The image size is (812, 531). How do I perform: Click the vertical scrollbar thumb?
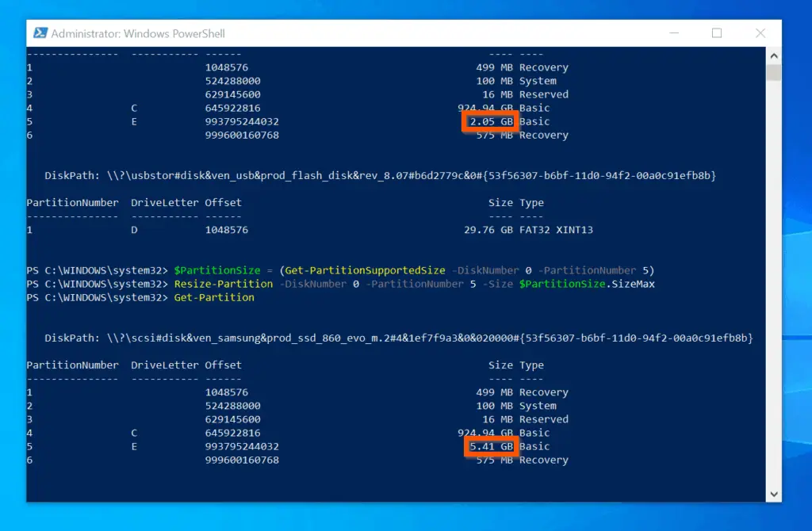[x=774, y=72]
